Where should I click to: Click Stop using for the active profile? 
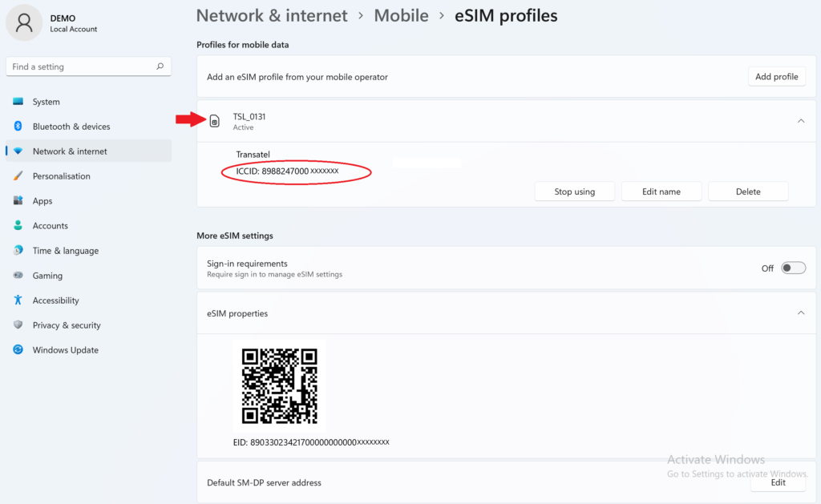[x=574, y=192]
